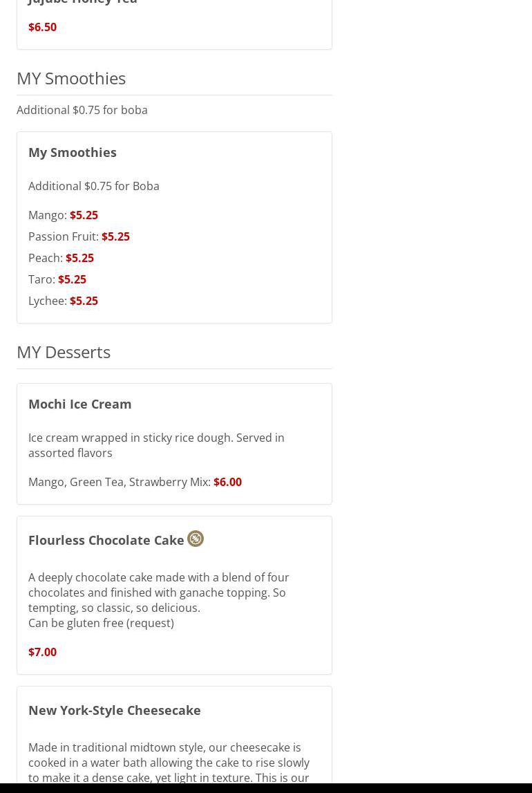Open the New York-Style Cheesecake item
Viewport: 532px width, 793px height.
pyautogui.click(x=115, y=710)
